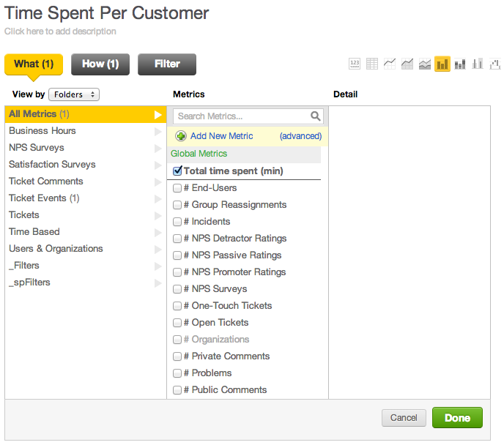Open the Filter tab
The width and height of the screenshot is (504, 445).
point(167,64)
